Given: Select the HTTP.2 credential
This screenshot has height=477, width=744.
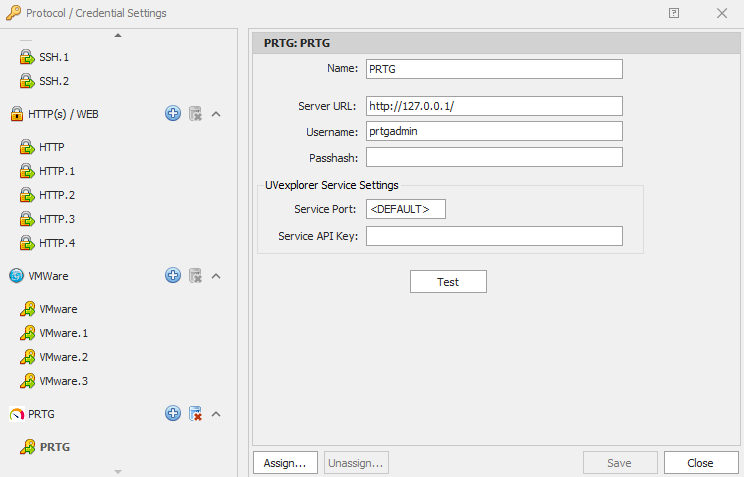Looking at the screenshot, I should (x=57, y=195).
